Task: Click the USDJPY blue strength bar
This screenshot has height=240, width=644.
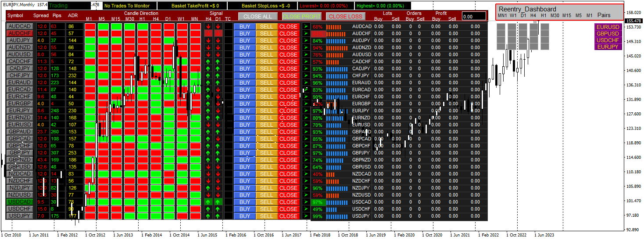Action: [337, 216]
